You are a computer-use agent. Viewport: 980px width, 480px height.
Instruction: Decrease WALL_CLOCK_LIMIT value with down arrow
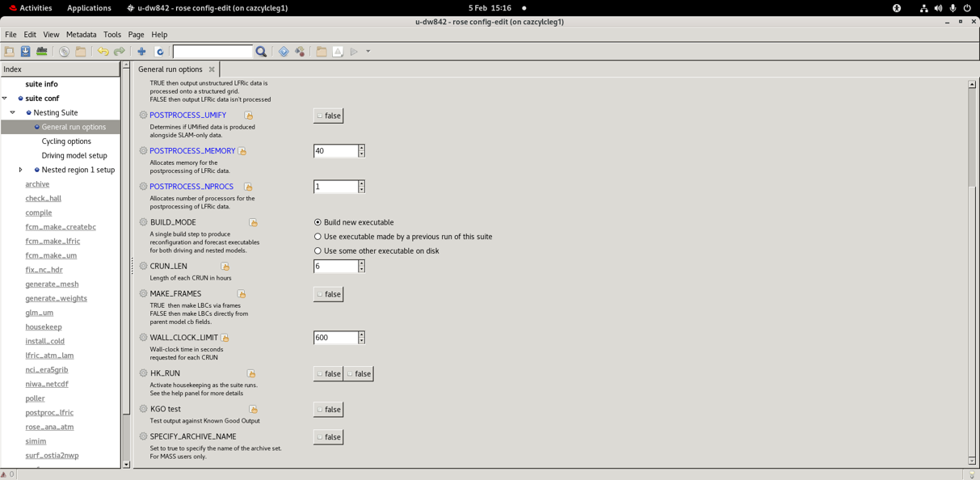(361, 341)
